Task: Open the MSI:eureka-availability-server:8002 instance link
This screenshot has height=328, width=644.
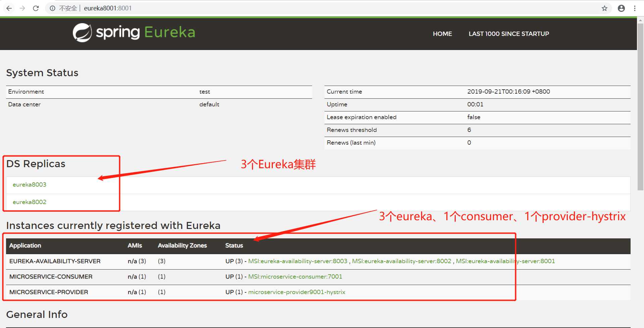Action: pos(401,261)
